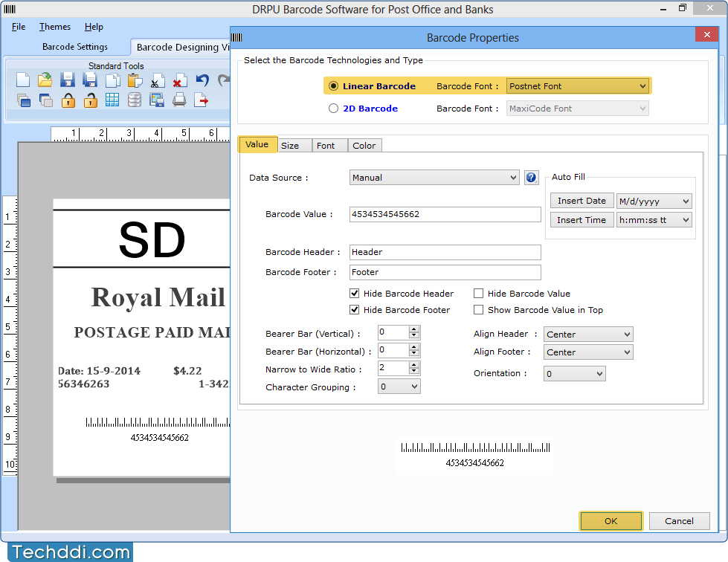Open a file with the folder icon
The image size is (728, 562).
click(x=45, y=80)
